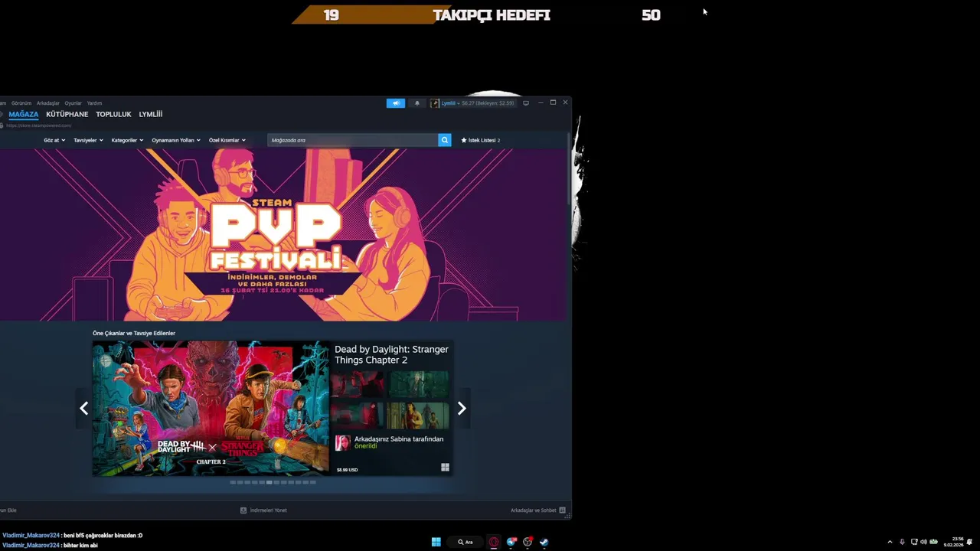
Task: Click the last carousel page indicator dot
Action: coord(312,482)
